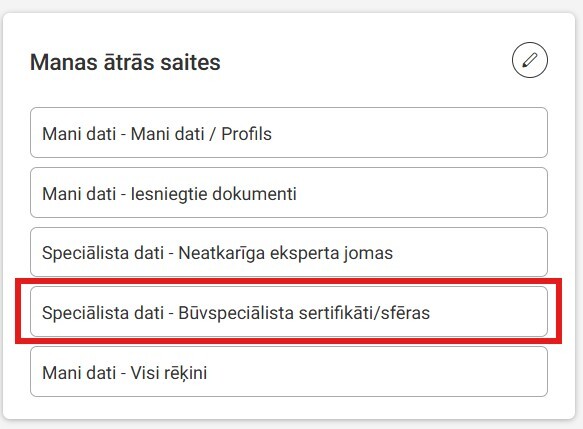
Task: Edit quick links via circular pencil button
Action: click(x=529, y=60)
